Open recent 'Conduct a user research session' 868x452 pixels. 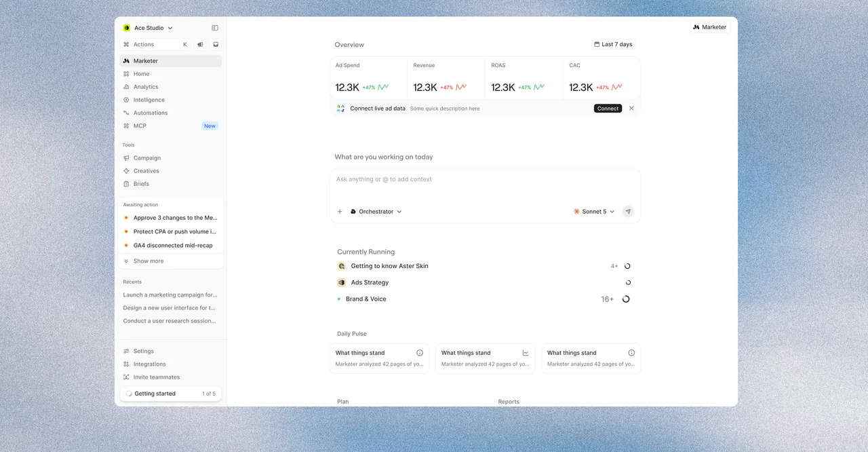tap(170, 321)
